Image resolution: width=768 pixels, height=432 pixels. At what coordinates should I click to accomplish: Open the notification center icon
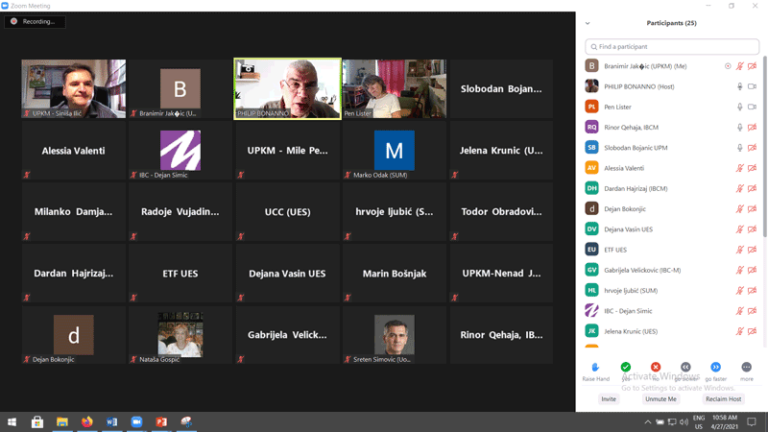coord(752,422)
